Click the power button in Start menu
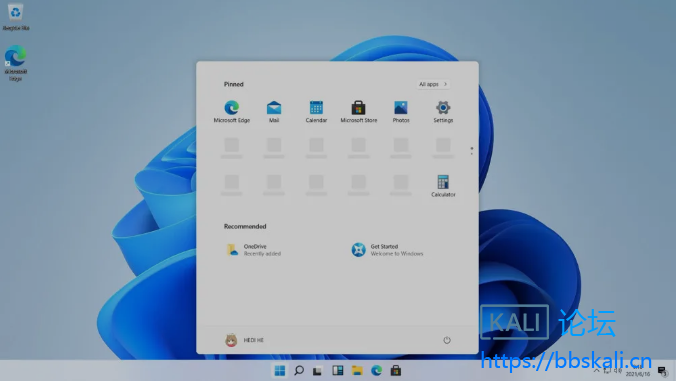Viewport: 676px width, 381px height. (447, 340)
